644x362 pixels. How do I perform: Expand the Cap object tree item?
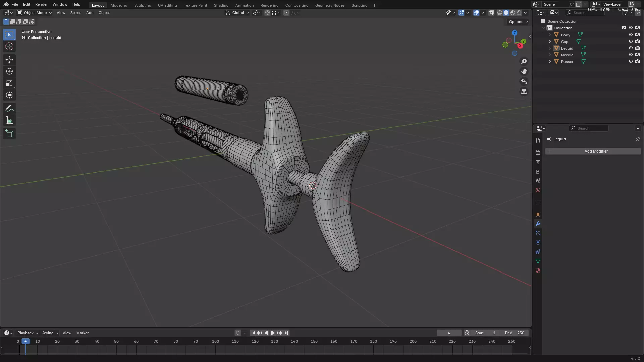550,42
